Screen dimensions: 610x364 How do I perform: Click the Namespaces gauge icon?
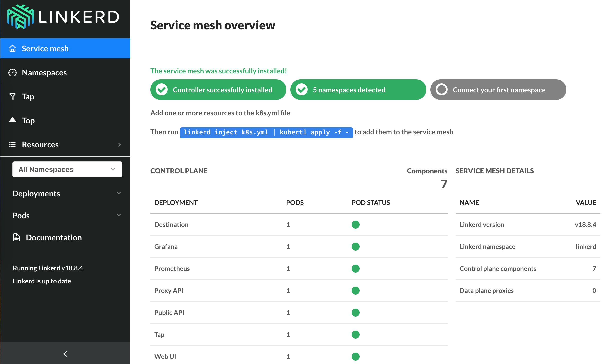pos(13,72)
